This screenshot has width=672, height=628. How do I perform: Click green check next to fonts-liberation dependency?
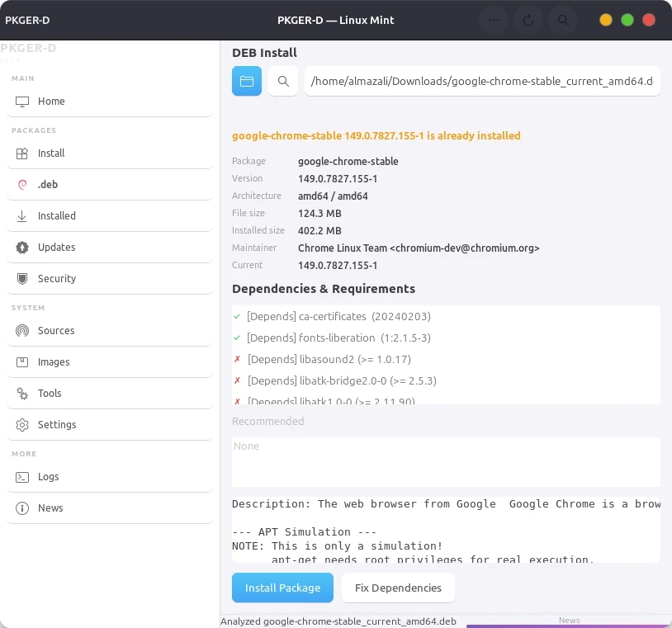237,338
